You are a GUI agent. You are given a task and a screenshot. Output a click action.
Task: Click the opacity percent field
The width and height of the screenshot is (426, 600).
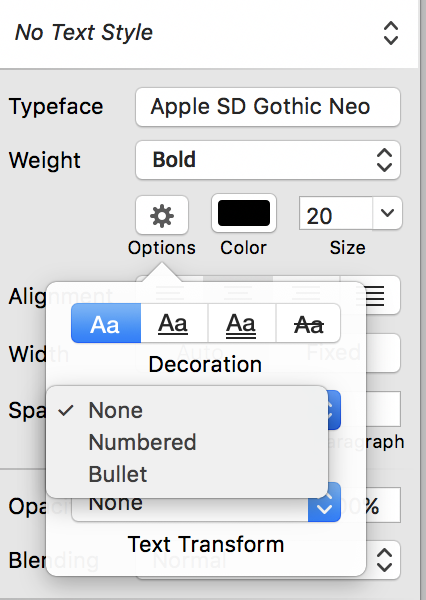(383, 505)
